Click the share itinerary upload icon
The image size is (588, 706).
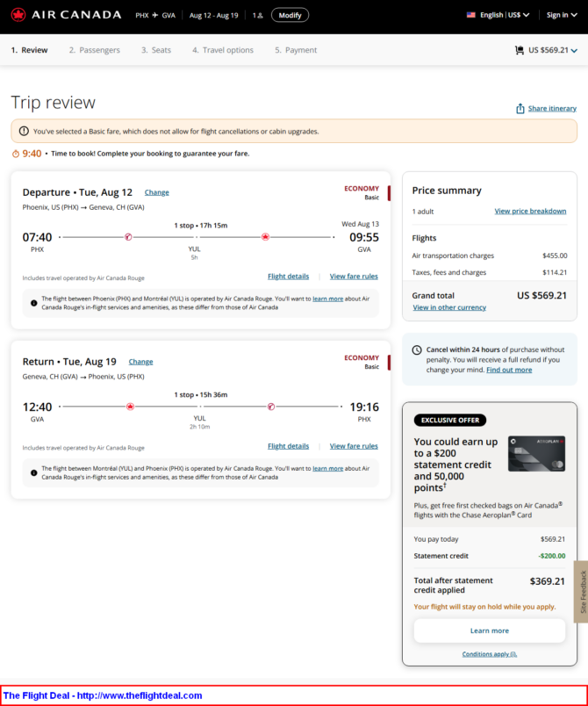point(520,109)
